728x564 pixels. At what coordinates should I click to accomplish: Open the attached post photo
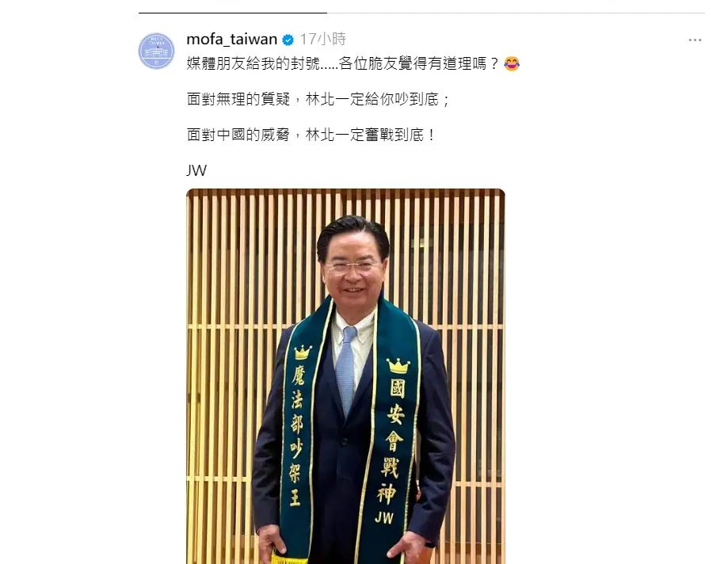(x=345, y=376)
